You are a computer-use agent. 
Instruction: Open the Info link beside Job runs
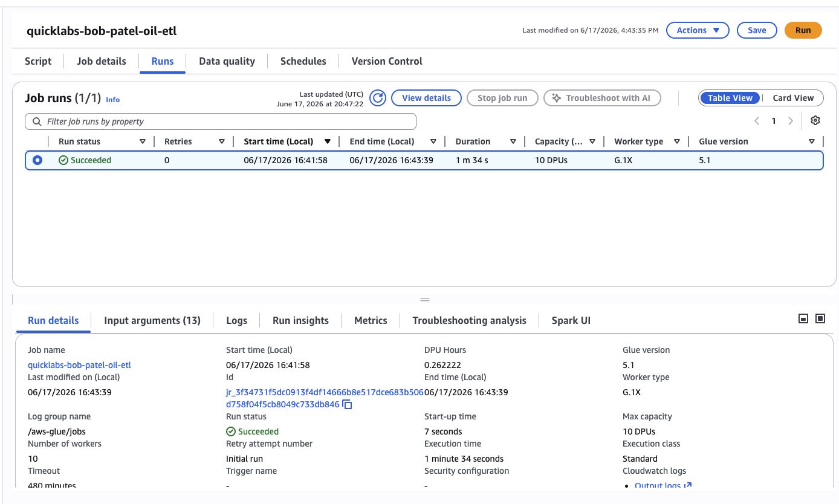pos(113,100)
